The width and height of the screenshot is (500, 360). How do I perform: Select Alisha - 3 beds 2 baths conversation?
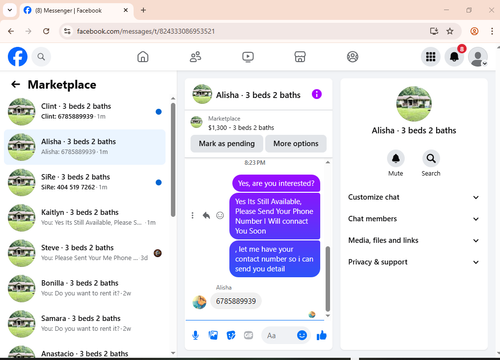pos(85,147)
